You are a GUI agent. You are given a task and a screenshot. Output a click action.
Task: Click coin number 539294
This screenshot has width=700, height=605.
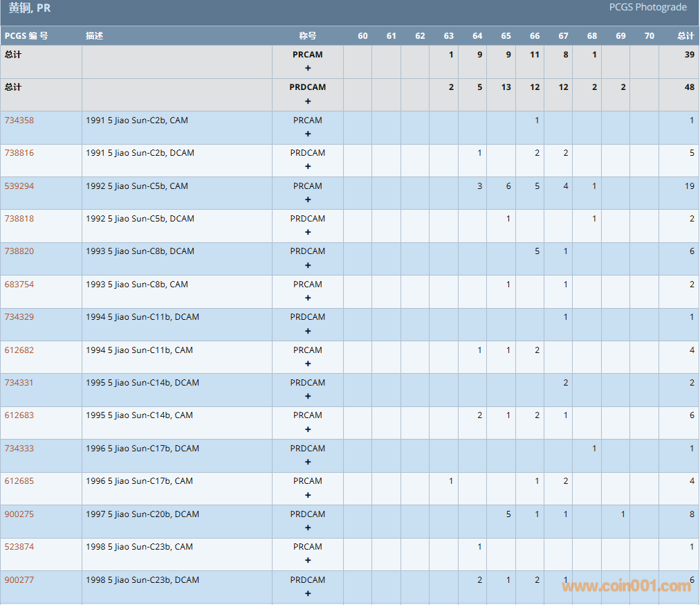pyautogui.click(x=19, y=186)
